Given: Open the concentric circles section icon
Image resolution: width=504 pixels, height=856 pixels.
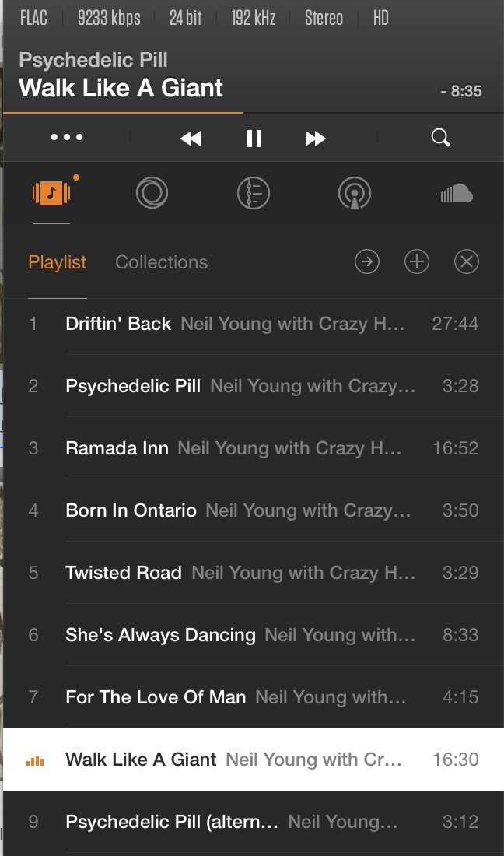Looking at the screenshot, I should (x=152, y=192).
